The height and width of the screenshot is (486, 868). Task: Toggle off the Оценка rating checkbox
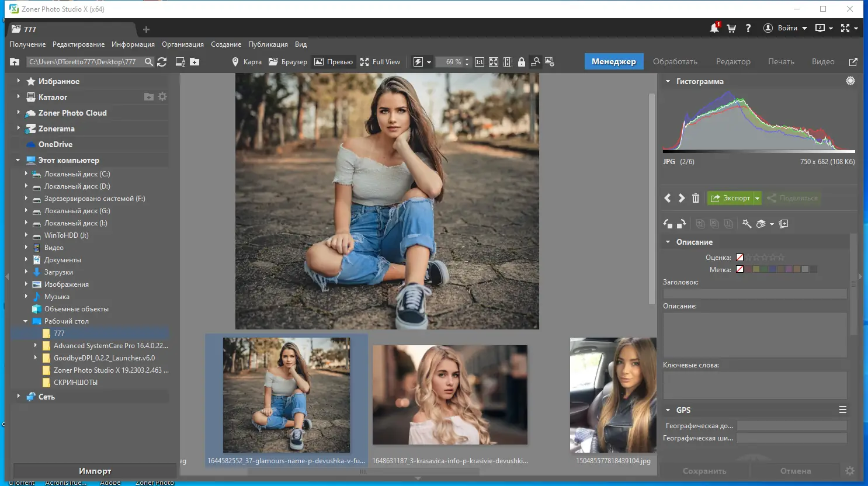coord(739,257)
